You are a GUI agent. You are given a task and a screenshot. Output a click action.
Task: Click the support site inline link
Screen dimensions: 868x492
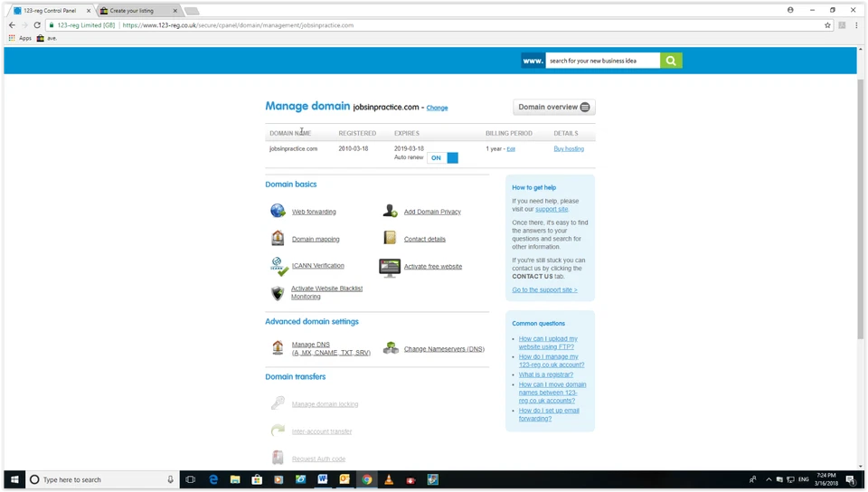pyautogui.click(x=552, y=209)
